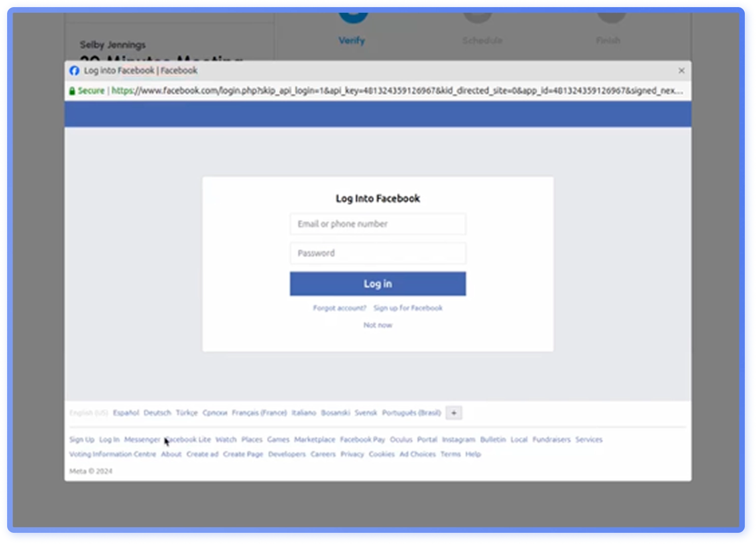Open the Instagram footer link

[458, 439]
